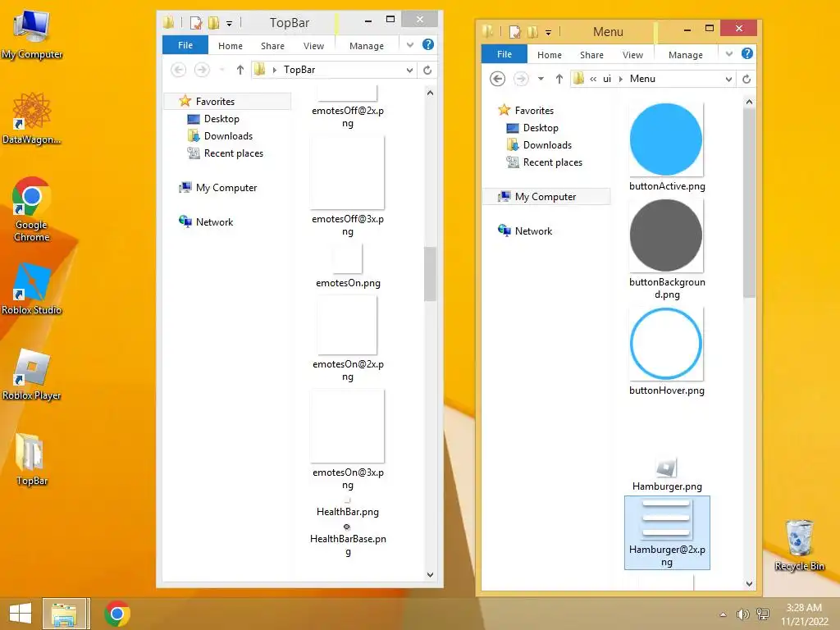The height and width of the screenshot is (630, 840).
Task: Open Customize Quick Access dropdown in Menu window
Action: 548,32
